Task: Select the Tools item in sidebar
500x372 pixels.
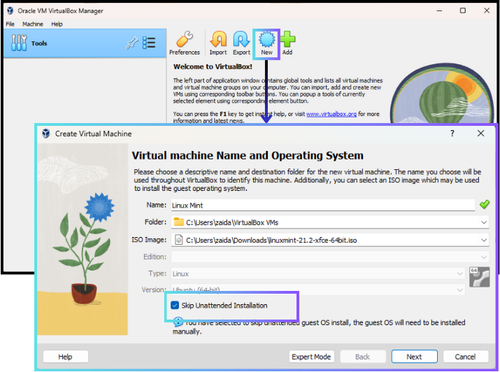Action: click(x=85, y=43)
